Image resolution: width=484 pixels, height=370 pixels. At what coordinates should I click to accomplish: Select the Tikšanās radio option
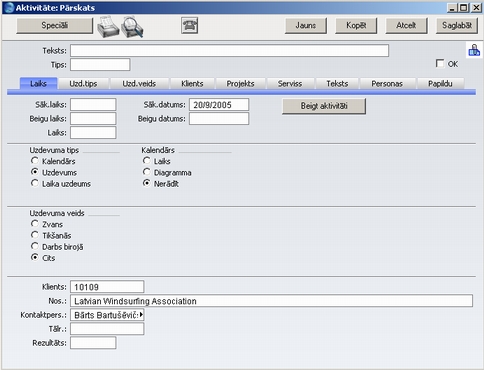(x=35, y=235)
